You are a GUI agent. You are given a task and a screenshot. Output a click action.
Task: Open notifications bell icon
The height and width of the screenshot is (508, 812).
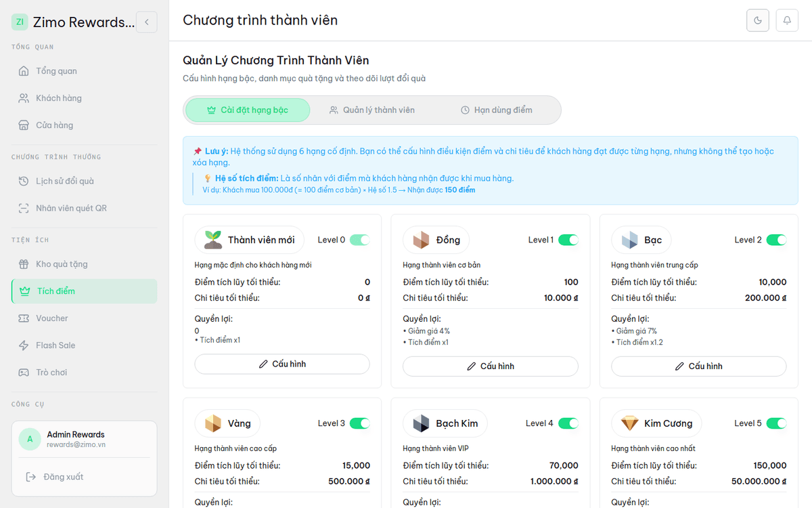787,20
